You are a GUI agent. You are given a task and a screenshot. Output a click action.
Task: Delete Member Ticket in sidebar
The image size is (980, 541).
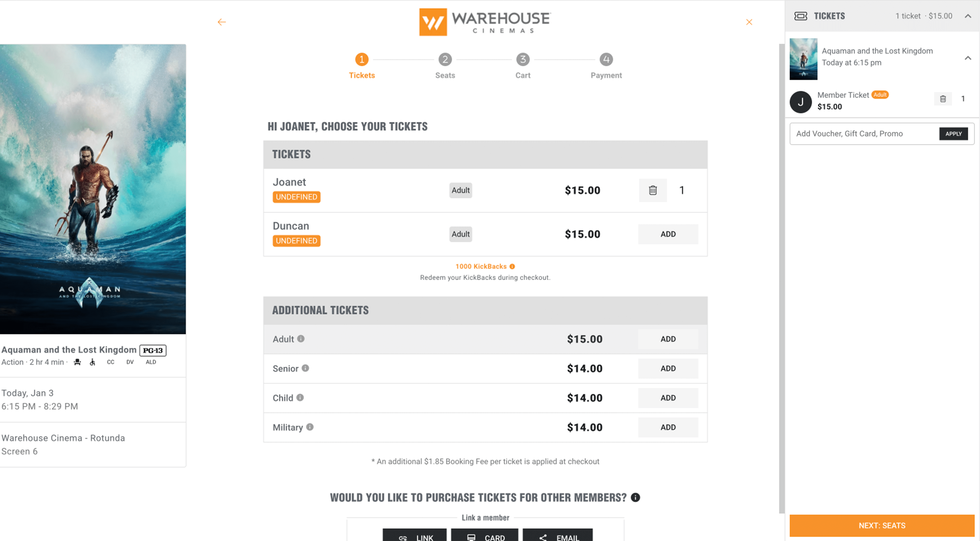tap(943, 99)
